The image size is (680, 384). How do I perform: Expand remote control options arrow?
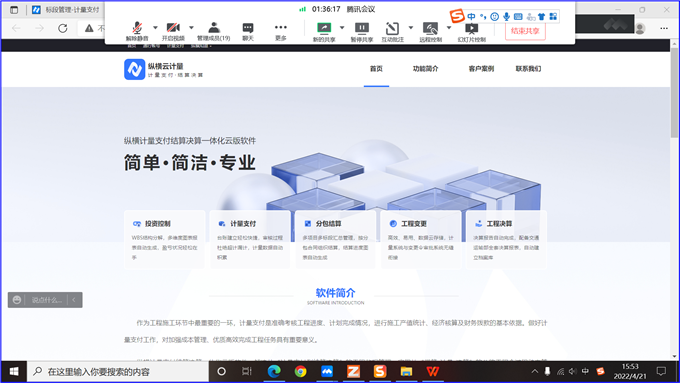click(x=449, y=28)
